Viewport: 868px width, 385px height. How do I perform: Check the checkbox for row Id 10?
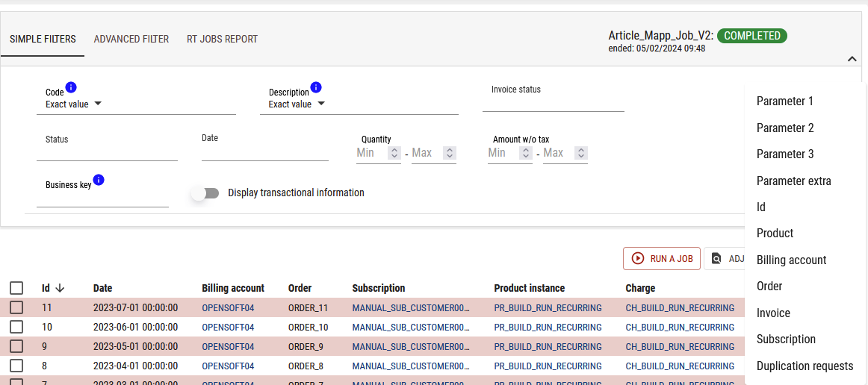16,328
